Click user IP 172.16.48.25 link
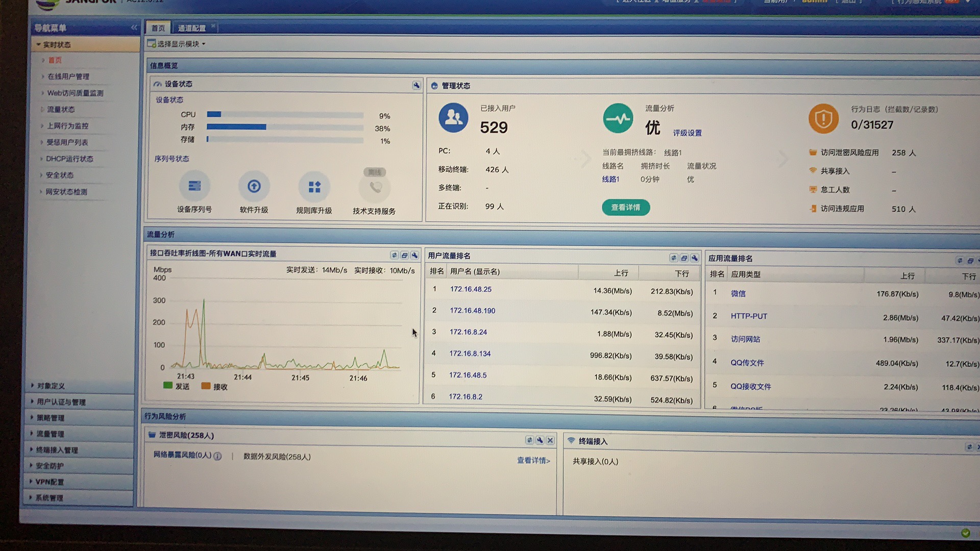The width and height of the screenshot is (980, 551). 471,289
